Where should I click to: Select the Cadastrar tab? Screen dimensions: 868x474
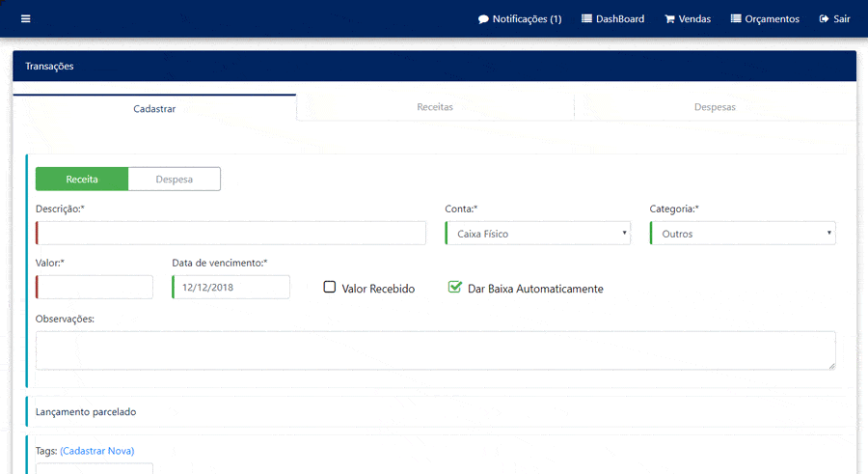point(154,109)
